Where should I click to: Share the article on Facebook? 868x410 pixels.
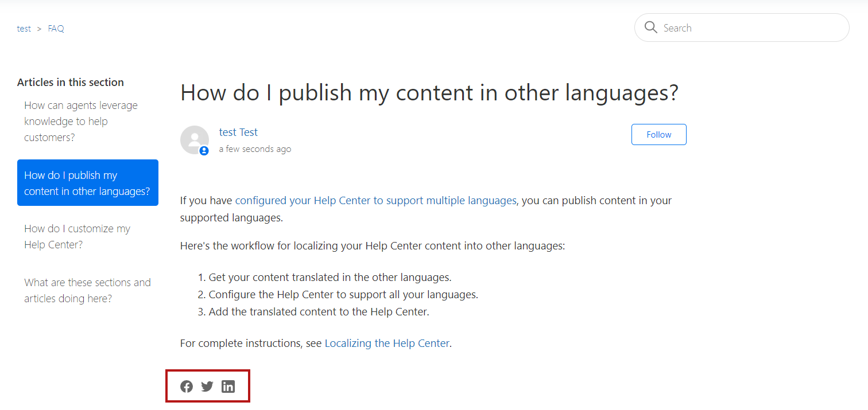click(187, 386)
